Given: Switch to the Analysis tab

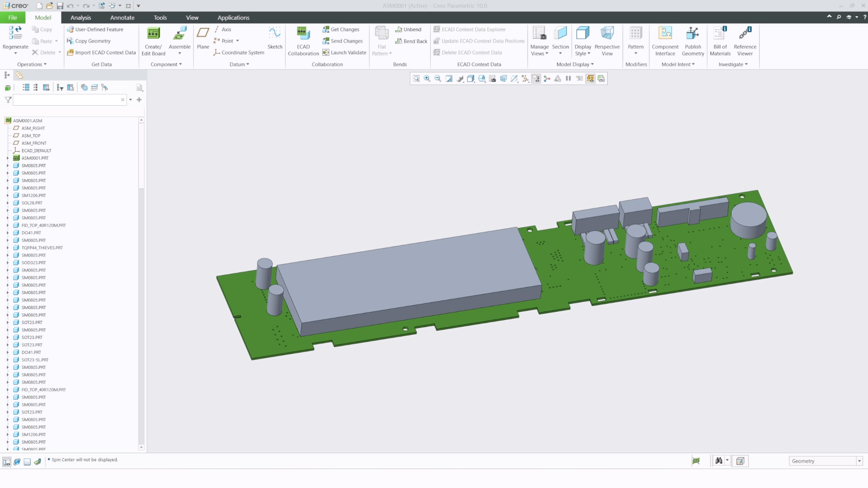Looking at the screenshot, I should (x=81, y=18).
